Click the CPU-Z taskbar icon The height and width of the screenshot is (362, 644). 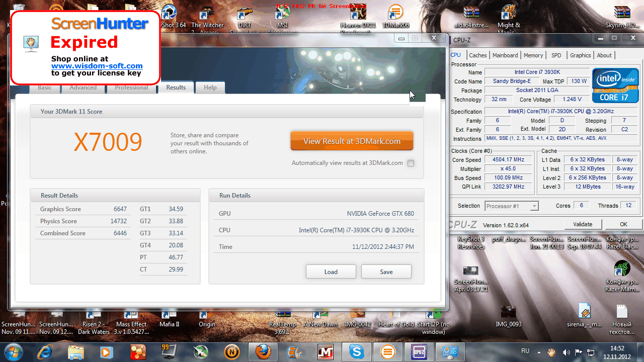click(419, 351)
